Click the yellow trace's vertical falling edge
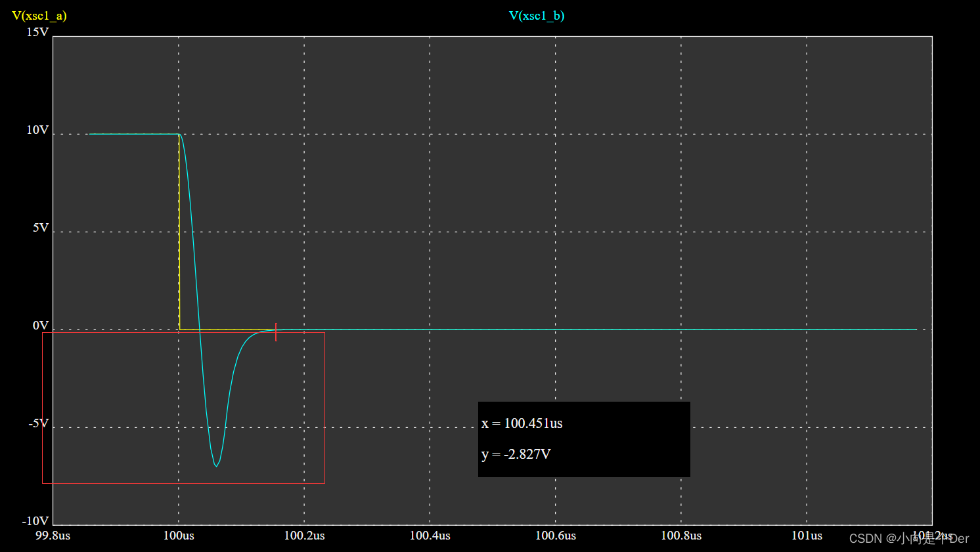This screenshot has width=980, height=552. click(179, 232)
